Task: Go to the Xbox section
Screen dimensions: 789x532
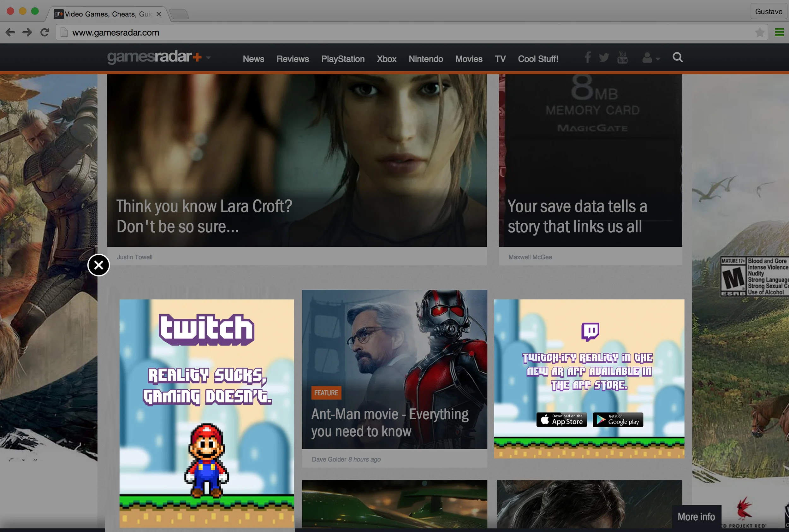Action: [x=387, y=59]
